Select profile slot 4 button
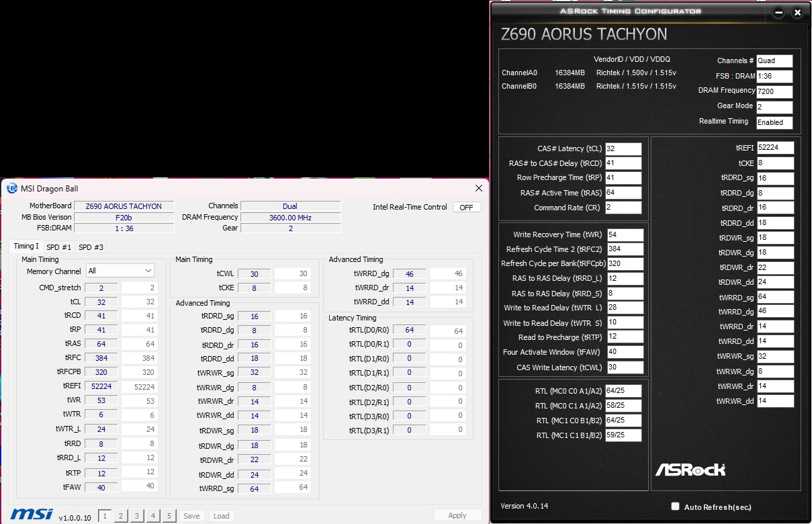Image resolution: width=812 pixels, height=524 pixels. point(153,516)
